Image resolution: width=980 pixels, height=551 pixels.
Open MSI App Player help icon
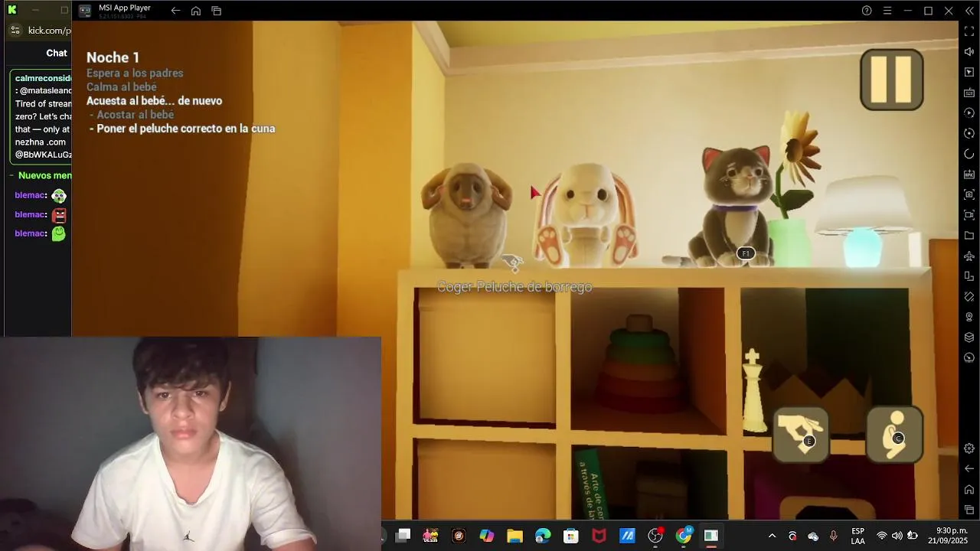[x=867, y=11]
